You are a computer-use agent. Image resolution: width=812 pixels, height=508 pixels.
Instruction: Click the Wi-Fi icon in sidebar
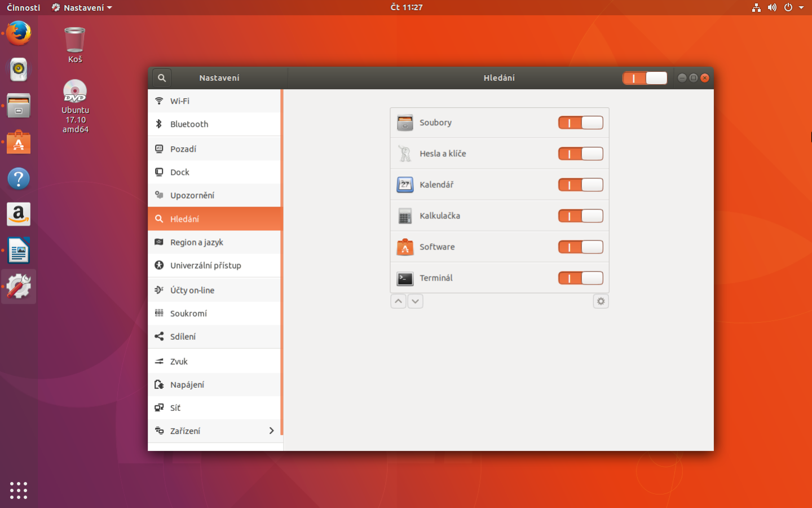click(159, 101)
